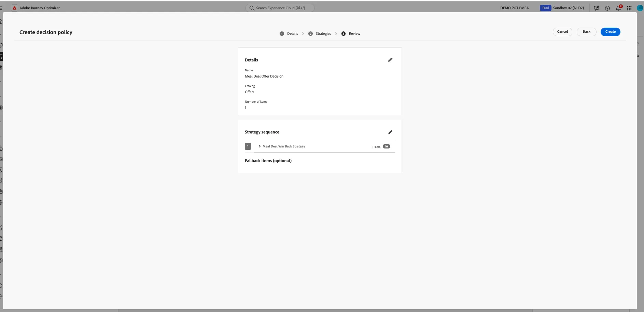Click the Create button
The height and width of the screenshot is (312, 644).
(x=610, y=32)
